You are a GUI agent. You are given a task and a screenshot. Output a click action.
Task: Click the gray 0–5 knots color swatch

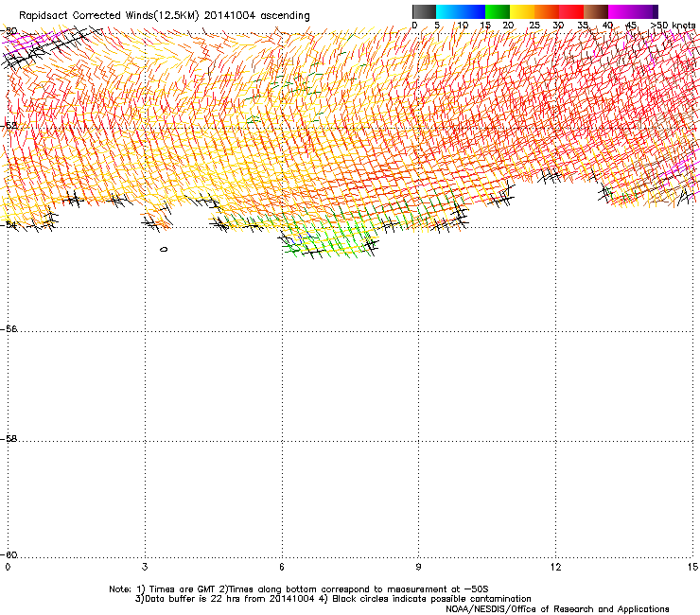[424, 11]
